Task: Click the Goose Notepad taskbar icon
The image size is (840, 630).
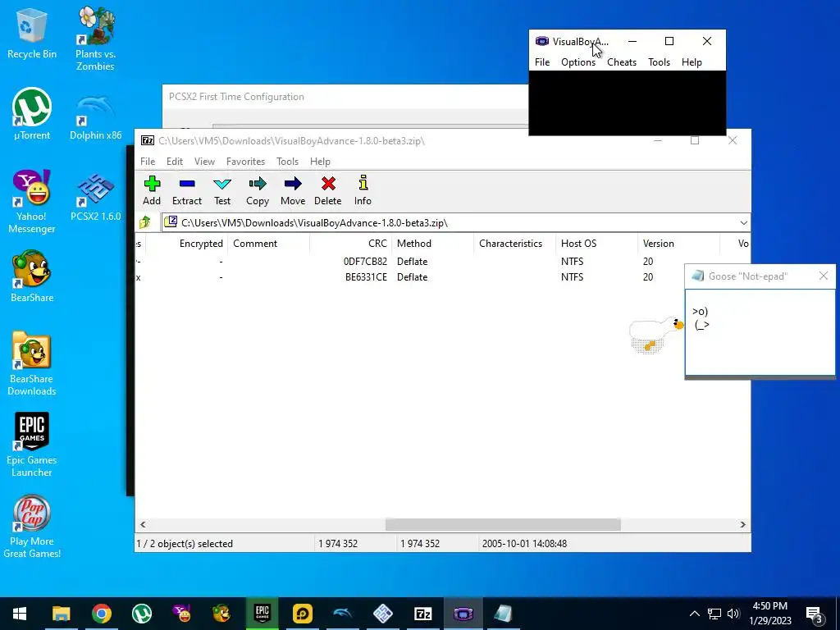Action: (x=503, y=614)
